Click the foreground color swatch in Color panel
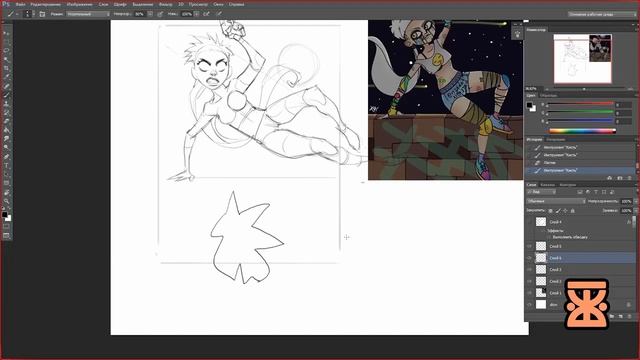640x360 pixels. [529, 105]
